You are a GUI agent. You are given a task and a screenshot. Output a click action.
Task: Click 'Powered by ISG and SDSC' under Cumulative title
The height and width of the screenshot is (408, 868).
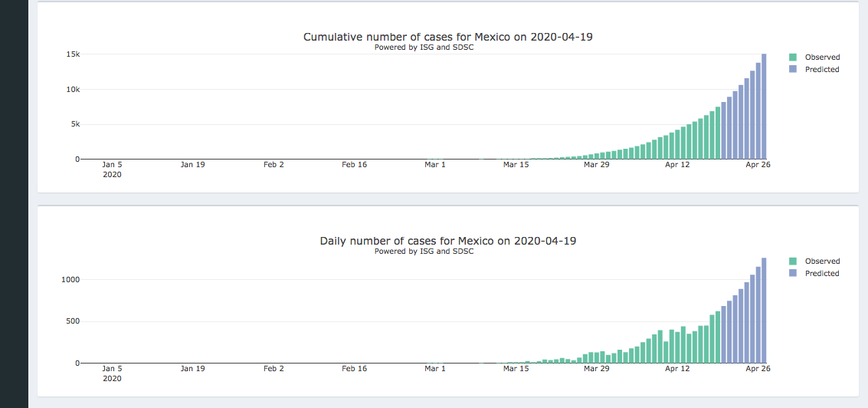(x=424, y=48)
